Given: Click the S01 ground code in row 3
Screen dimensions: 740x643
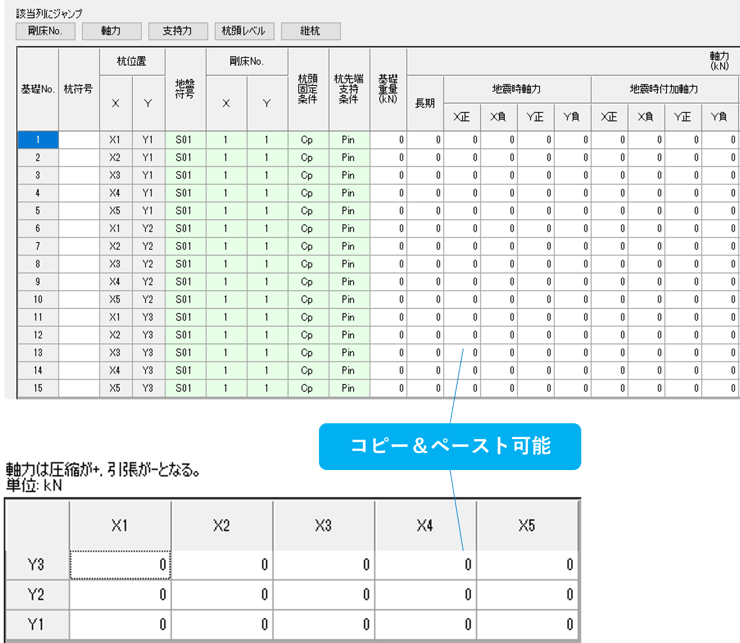Looking at the screenshot, I should (185, 175).
